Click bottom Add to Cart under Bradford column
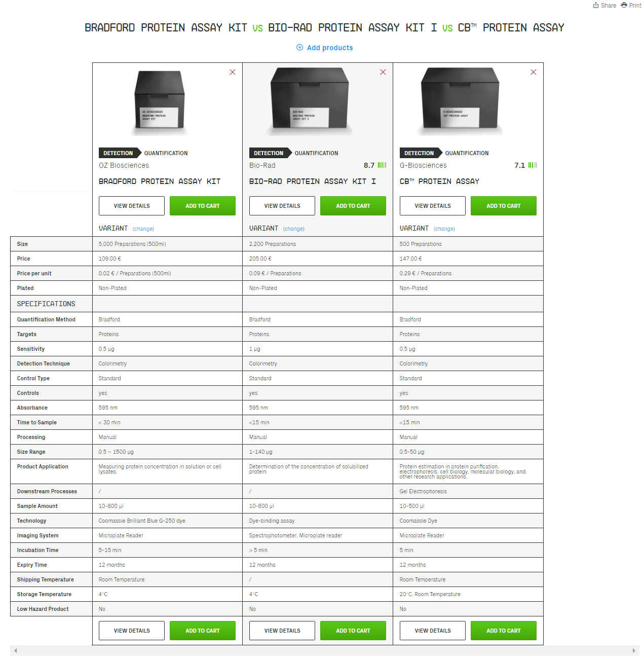The height and width of the screenshot is (659, 644). [x=203, y=631]
